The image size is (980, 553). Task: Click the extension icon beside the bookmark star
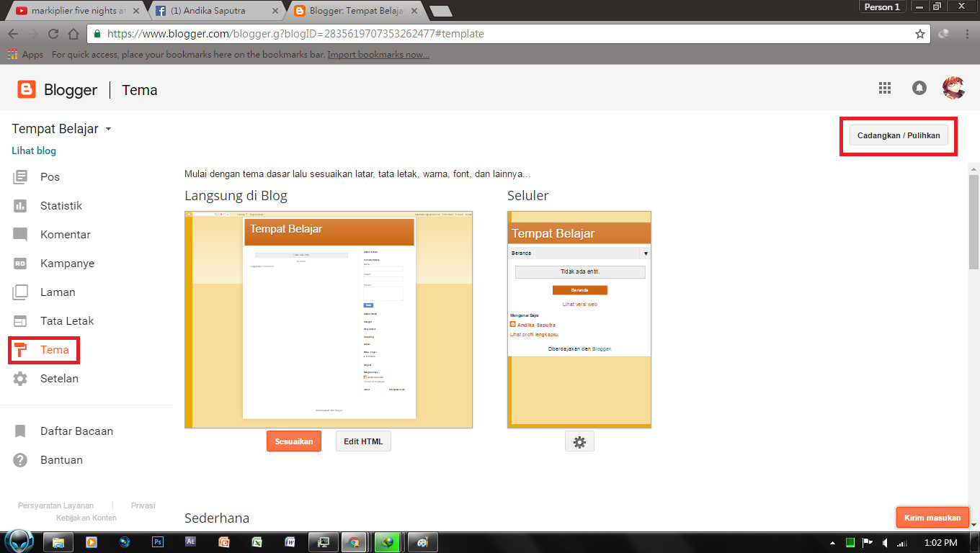point(944,34)
